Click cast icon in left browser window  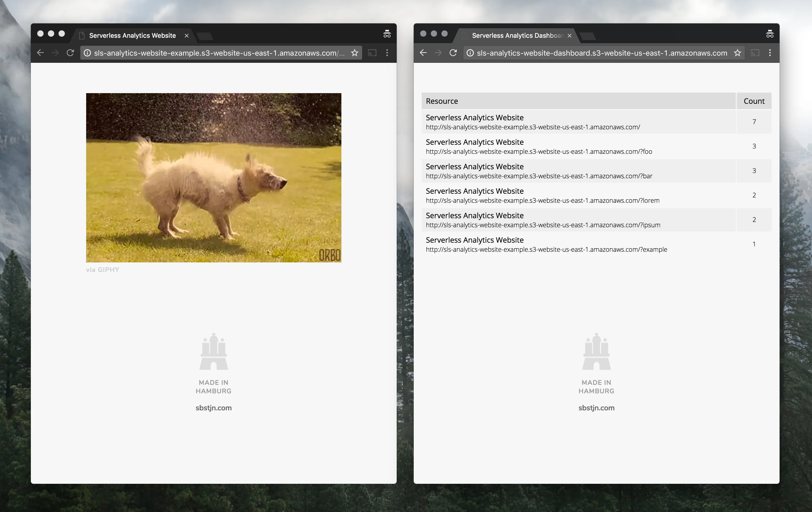[372, 53]
